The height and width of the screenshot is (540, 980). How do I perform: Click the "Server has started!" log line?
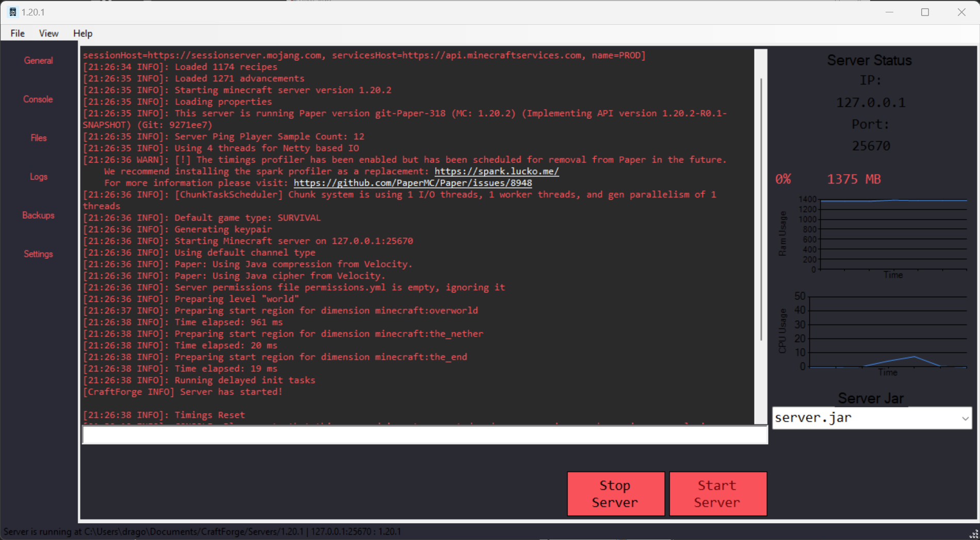pyautogui.click(x=183, y=392)
